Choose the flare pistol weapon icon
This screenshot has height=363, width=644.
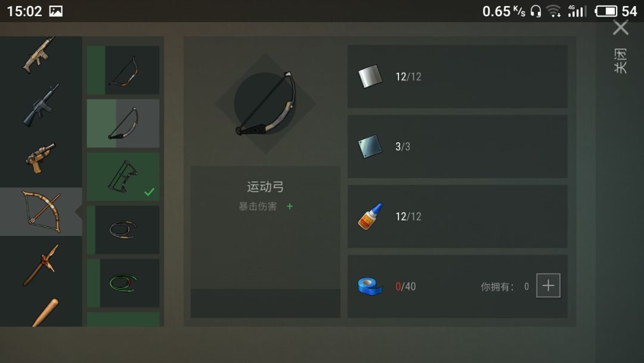tap(41, 158)
